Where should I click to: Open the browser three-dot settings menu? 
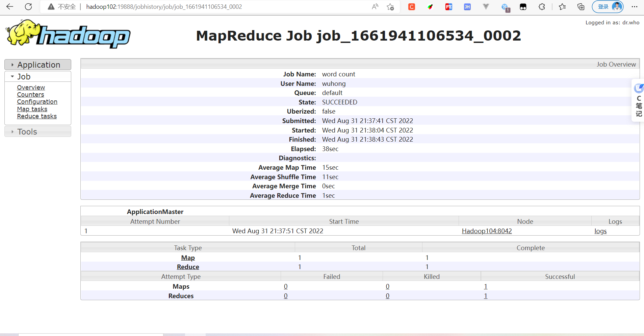635,7
